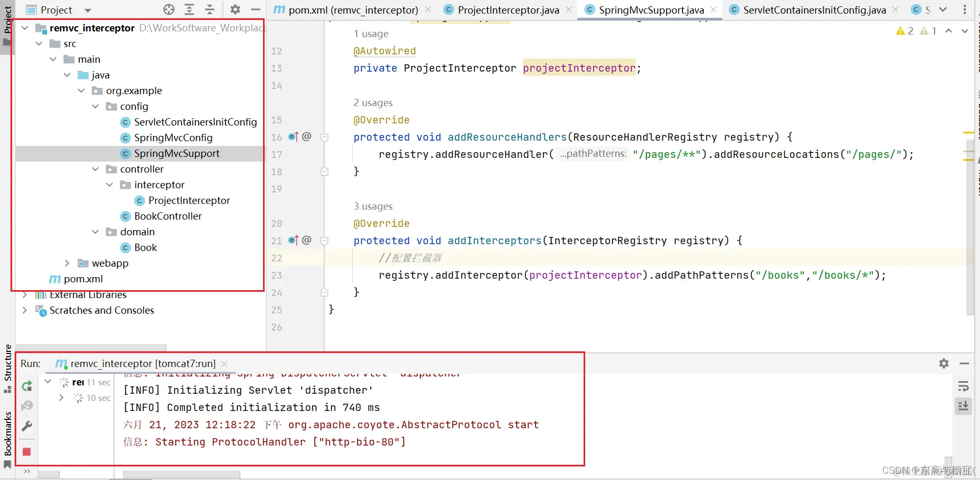Click Collapse All icon in Project toolbar

pyautogui.click(x=210, y=9)
